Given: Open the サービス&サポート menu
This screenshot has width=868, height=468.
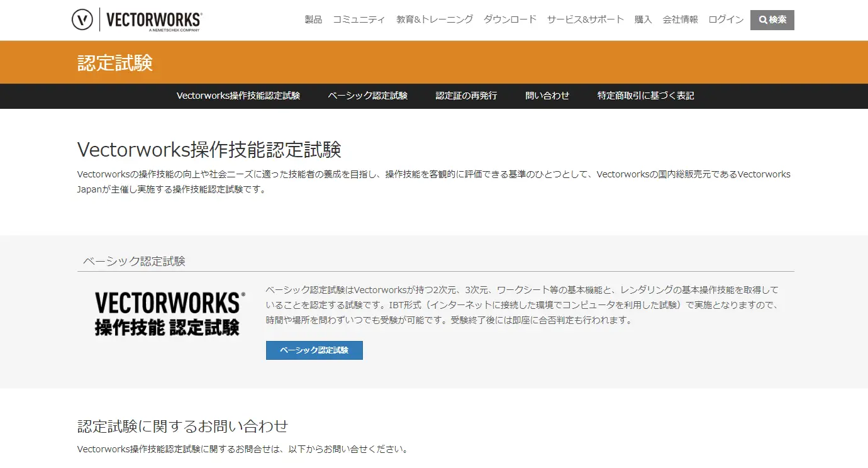Looking at the screenshot, I should click(x=586, y=19).
